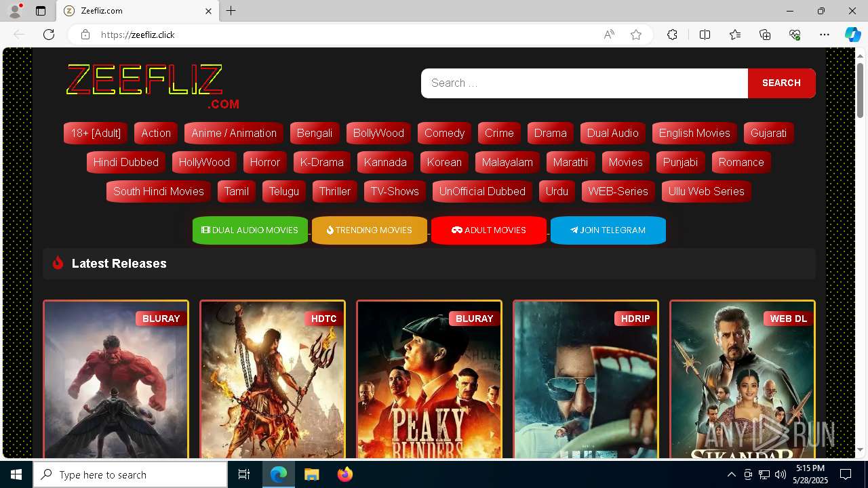Click blue JOIN TELEGRAM button
Screen dimensions: 868x488
[608, 230]
